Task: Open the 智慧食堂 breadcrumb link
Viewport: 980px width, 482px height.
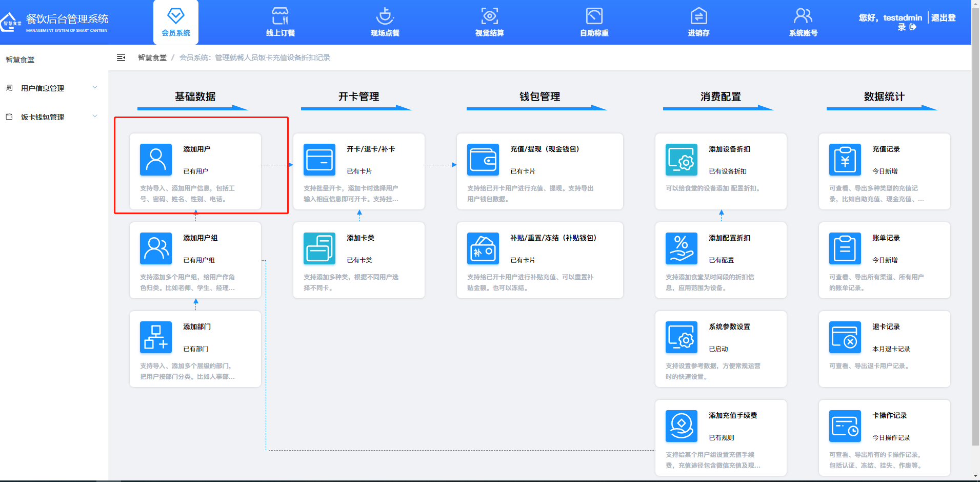Action: pyautogui.click(x=152, y=57)
